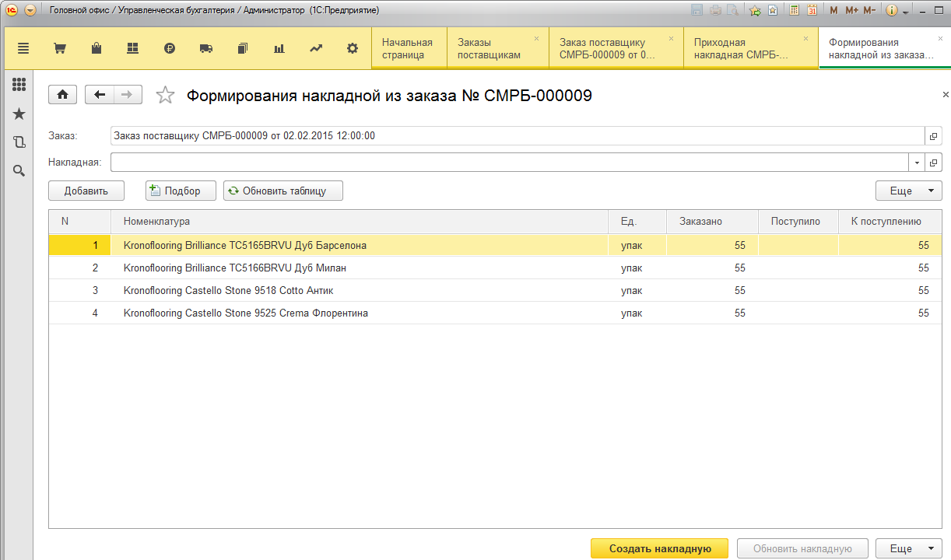Image resolution: width=951 pixels, height=560 pixels.
Task: Open 1C application menu dropdown in title bar
Action: 30,10
